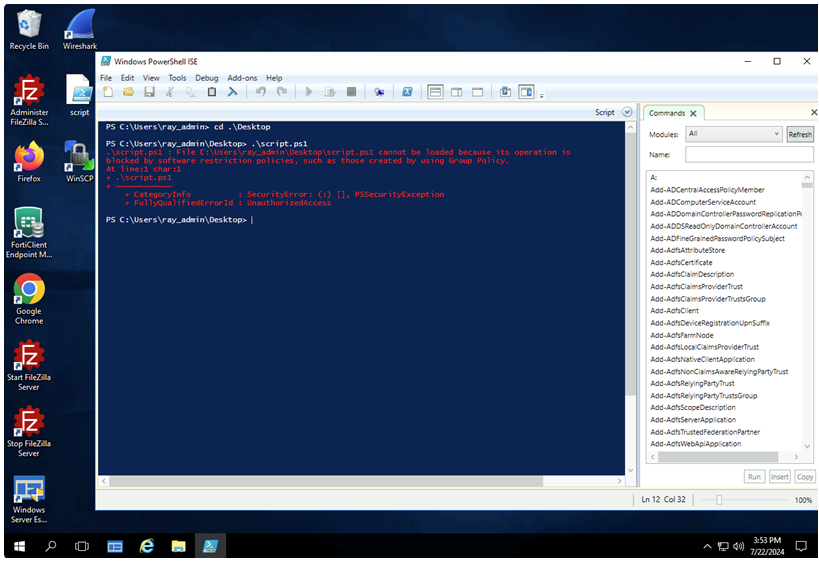Click the zoom slider in status bar
Viewport: 819px width, 563px height.
[717, 499]
